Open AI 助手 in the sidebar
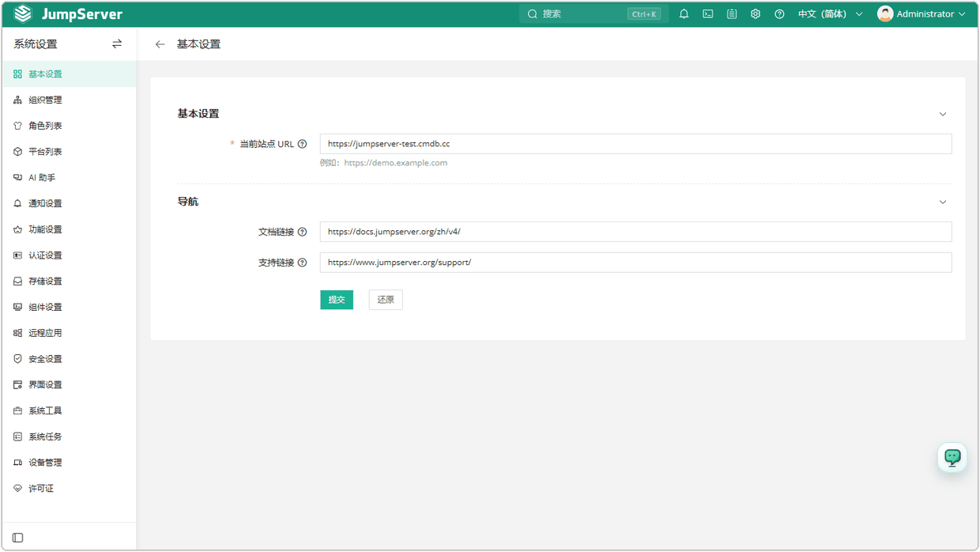Image resolution: width=980 pixels, height=552 pixels. tap(69, 178)
